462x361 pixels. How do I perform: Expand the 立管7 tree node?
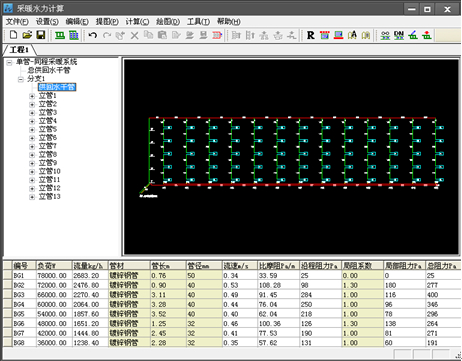tap(32, 146)
